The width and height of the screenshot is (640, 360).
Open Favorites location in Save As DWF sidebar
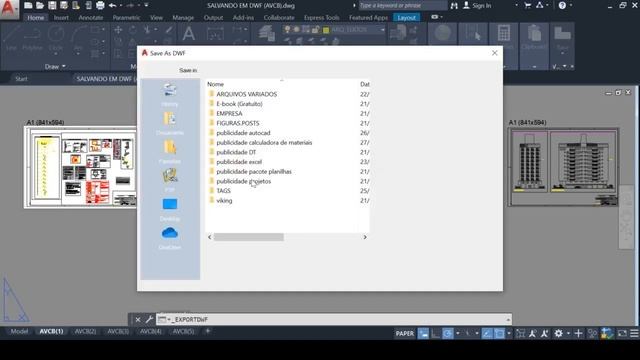(x=170, y=152)
